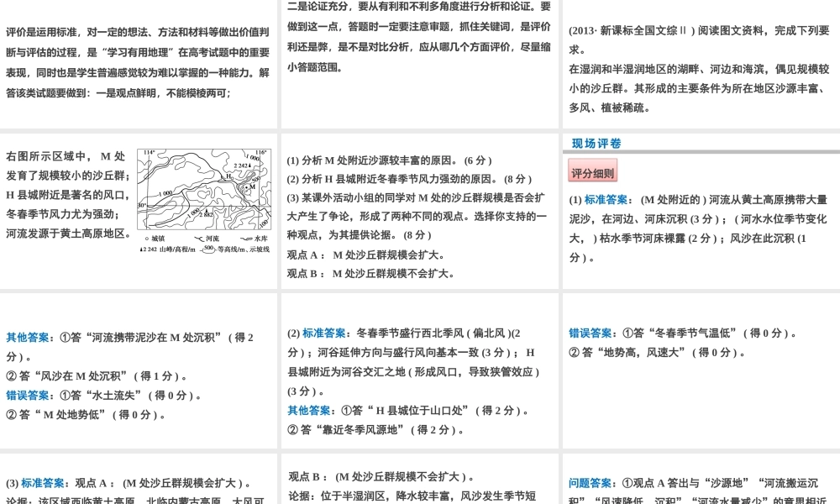
Task: Click the line "河流发源于黄土高原地区。"
Action: (69, 234)
